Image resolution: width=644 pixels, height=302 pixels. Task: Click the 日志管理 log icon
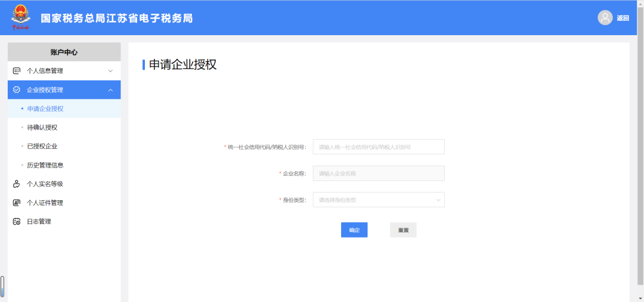17,222
